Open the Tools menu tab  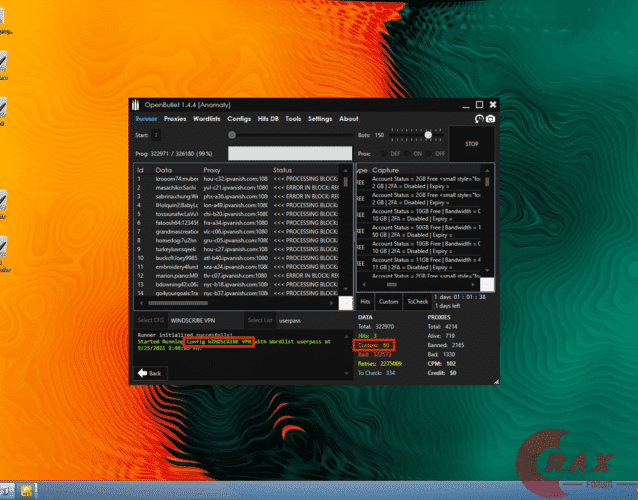click(x=293, y=119)
